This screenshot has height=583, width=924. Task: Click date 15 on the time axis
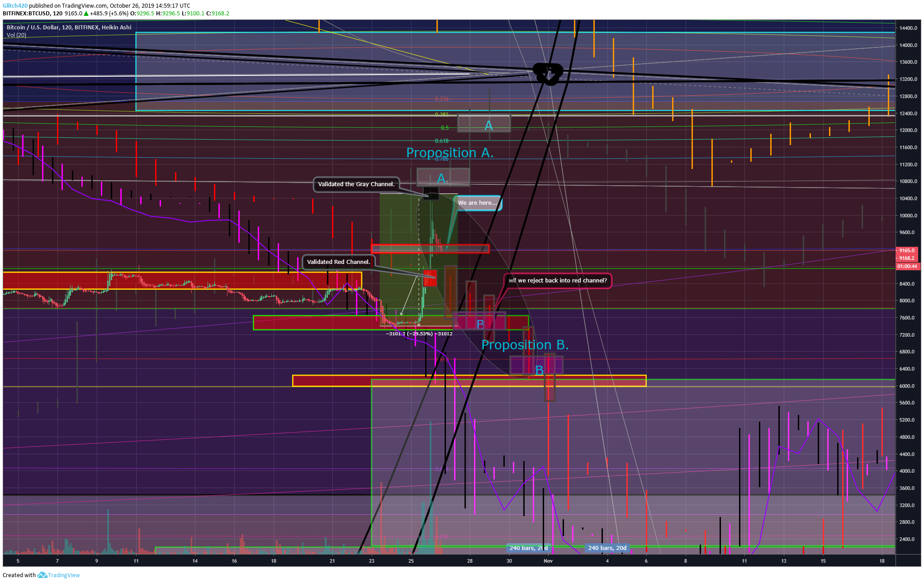(x=823, y=561)
